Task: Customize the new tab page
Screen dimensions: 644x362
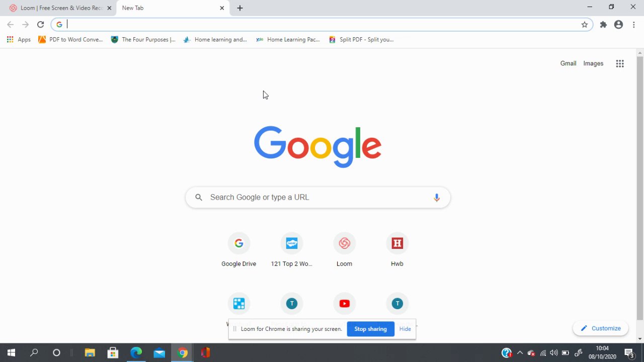Action: (x=601, y=328)
